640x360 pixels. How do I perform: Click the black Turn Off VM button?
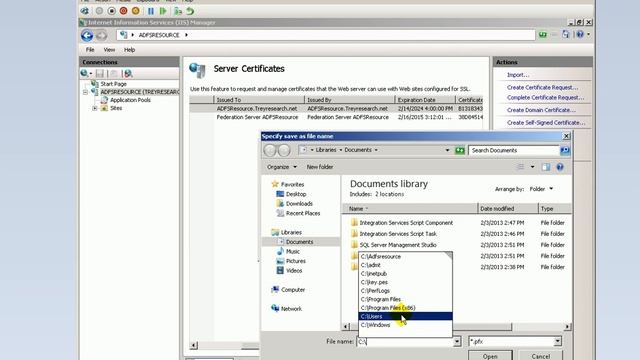pyautogui.click(x=111, y=11)
